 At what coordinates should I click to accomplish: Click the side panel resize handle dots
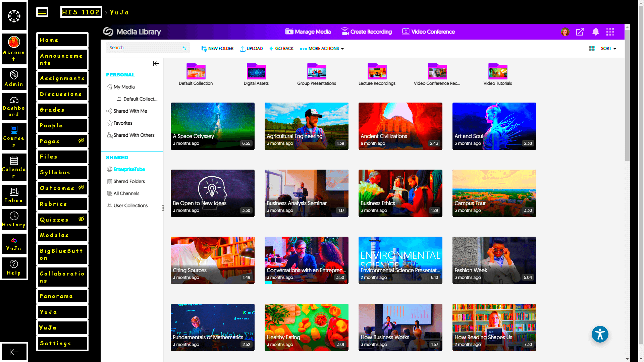163,208
